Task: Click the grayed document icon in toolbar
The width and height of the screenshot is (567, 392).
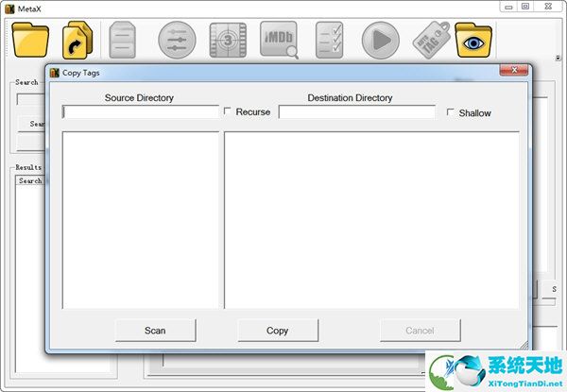Action: click(124, 41)
